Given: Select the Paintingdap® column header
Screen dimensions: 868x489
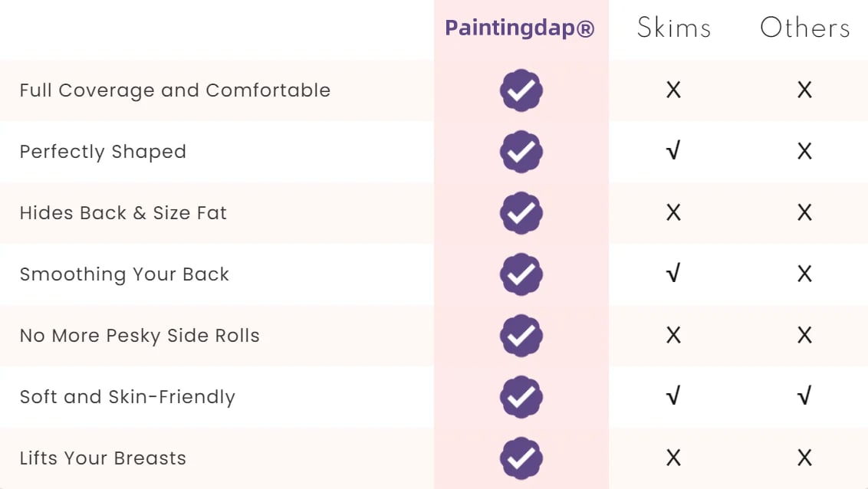Looking at the screenshot, I should pyautogui.click(x=519, y=28).
